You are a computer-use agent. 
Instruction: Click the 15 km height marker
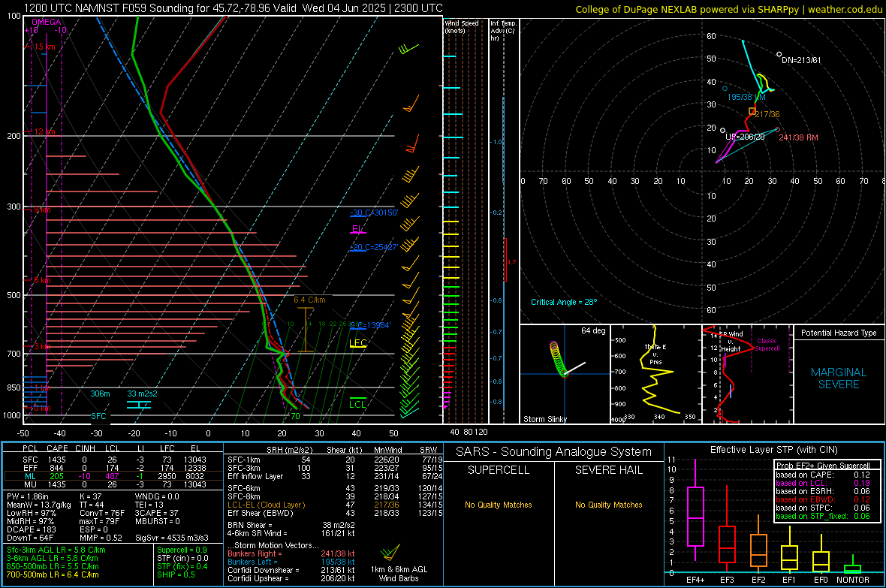[x=44, y=47]
